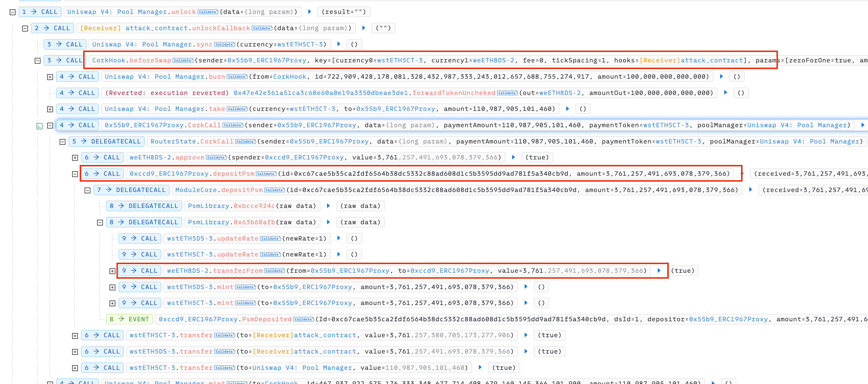
Task: Open the Calldata badge next to take
Action: pos(237,109)
